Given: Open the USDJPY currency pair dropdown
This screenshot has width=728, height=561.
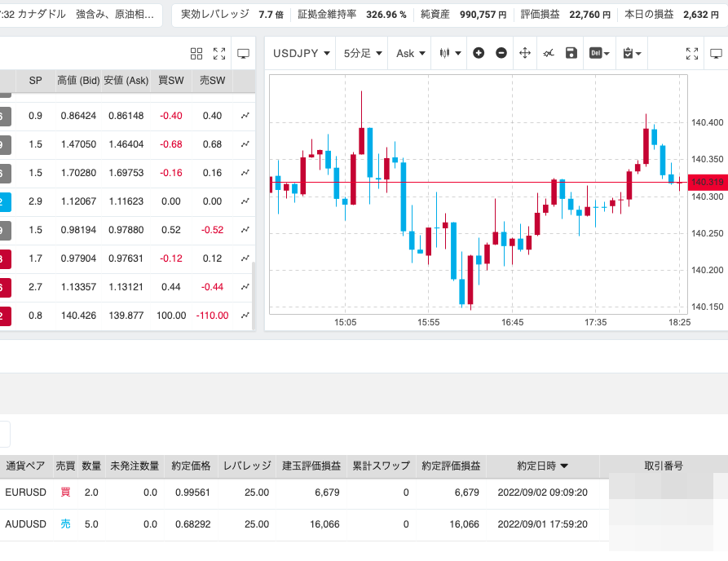Looking at the screenshot, I should pos(302,53).
